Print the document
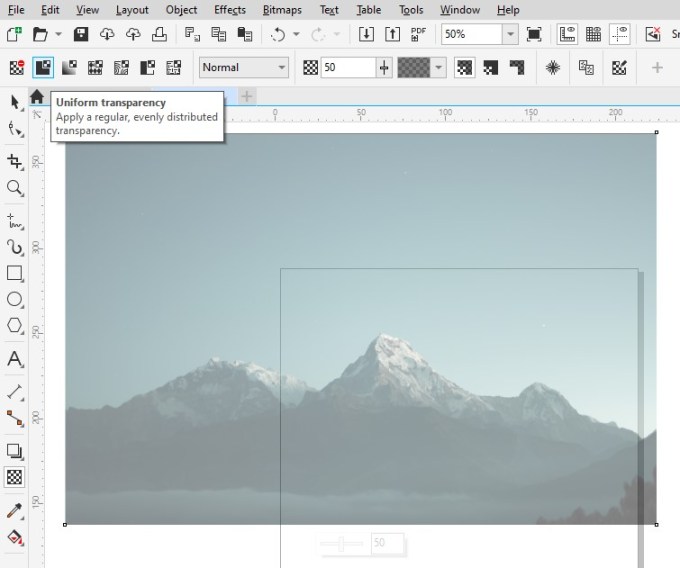680x568 pixels. [x=159, y=34]
